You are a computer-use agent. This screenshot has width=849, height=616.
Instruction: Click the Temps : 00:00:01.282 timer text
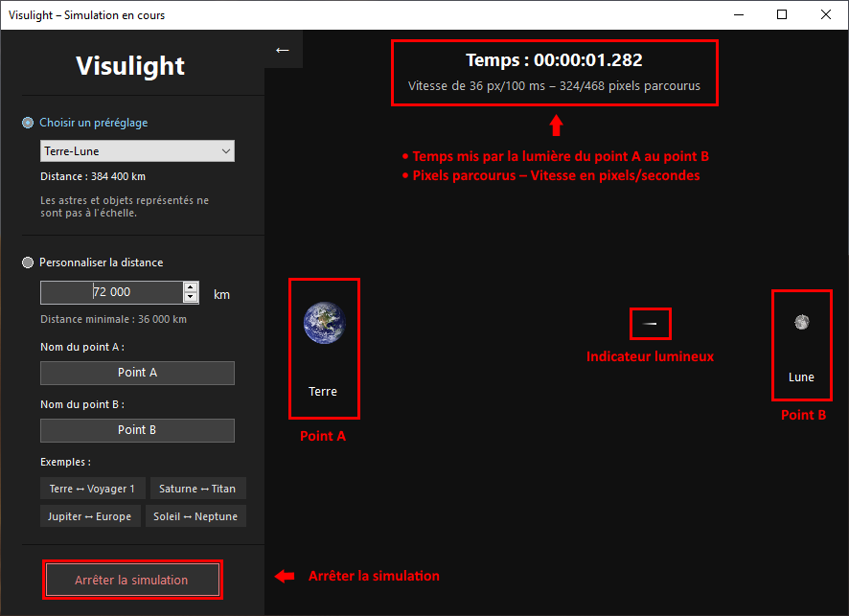point(554,60)
